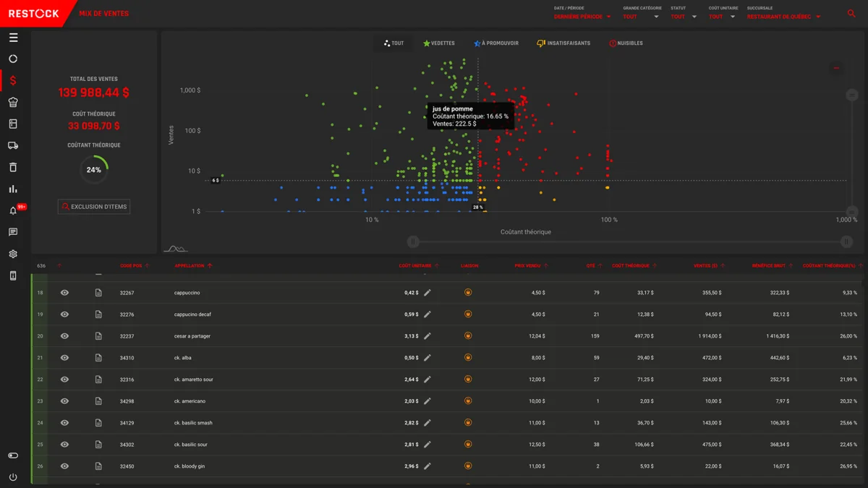Image resolution: width=868 pixels, height=488 pixels.
Task: Open the settings gear in sidebar
Action: point(13,254)
